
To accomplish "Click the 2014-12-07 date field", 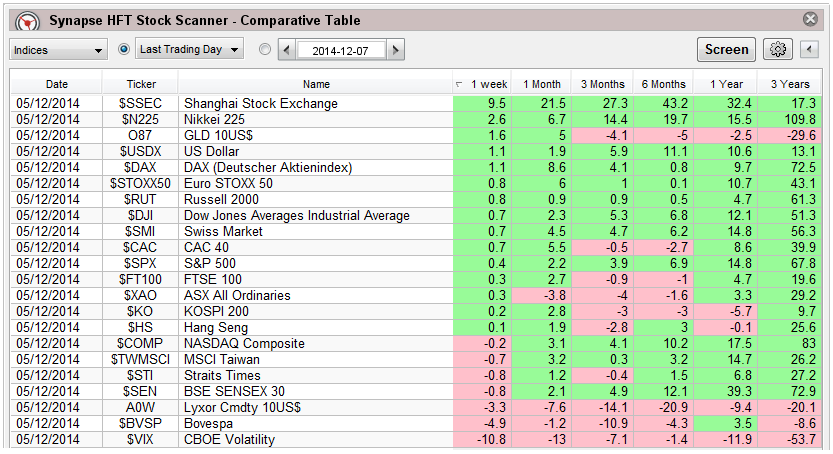I will [342, 50].
